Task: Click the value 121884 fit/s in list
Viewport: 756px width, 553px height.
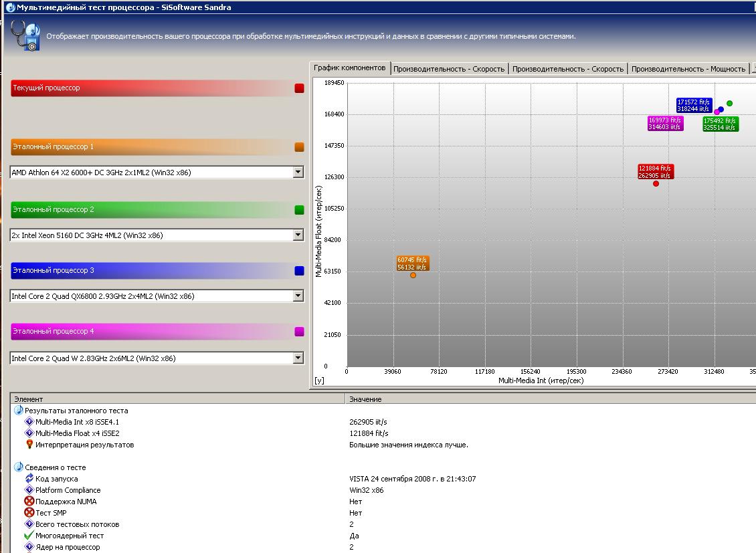Action: click(369, 433)
